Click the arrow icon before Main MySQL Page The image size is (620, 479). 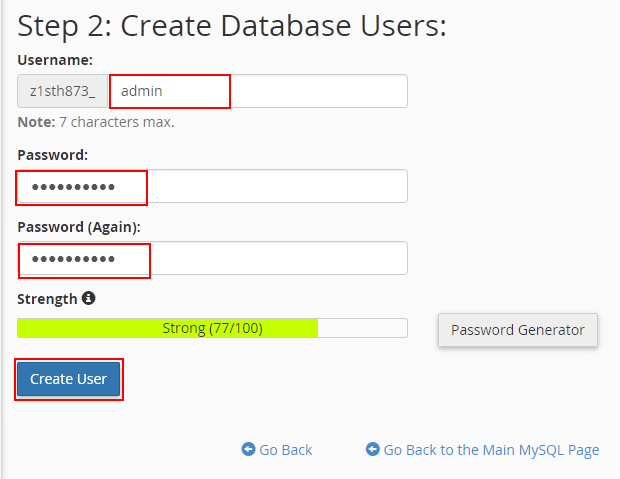[372, 449]
